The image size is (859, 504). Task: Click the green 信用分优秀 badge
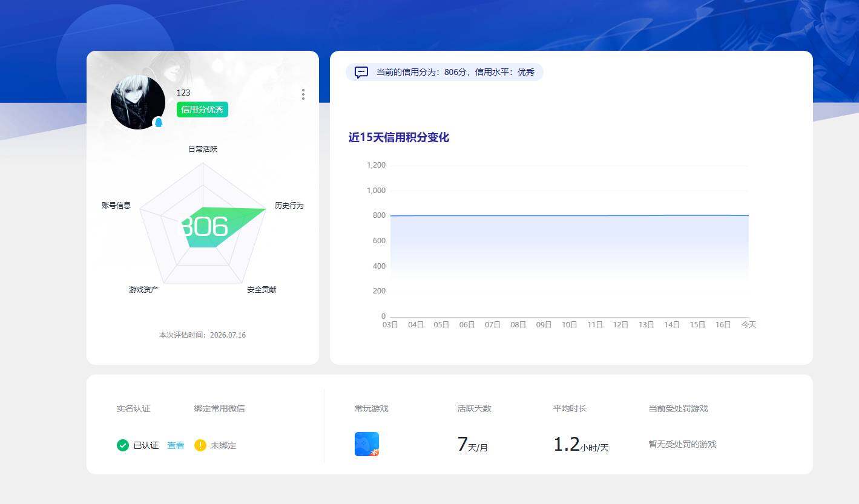pyautogui.click(x=202, y=110)
